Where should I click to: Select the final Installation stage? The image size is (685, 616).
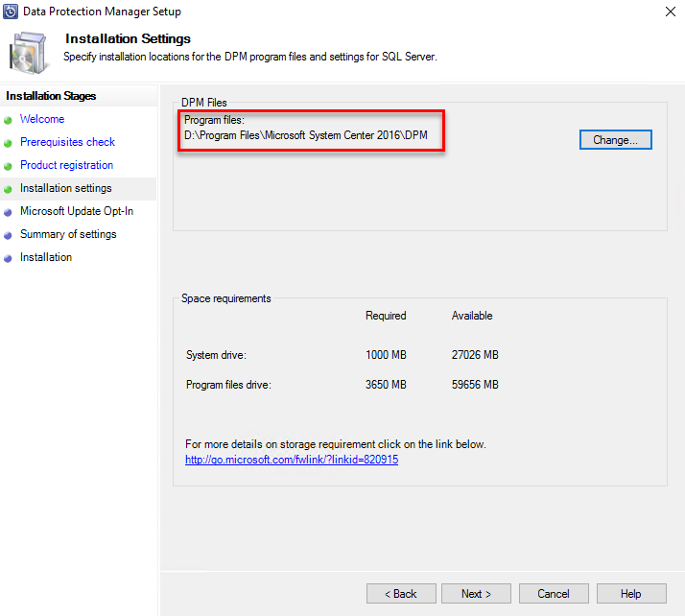click(46, 257)
